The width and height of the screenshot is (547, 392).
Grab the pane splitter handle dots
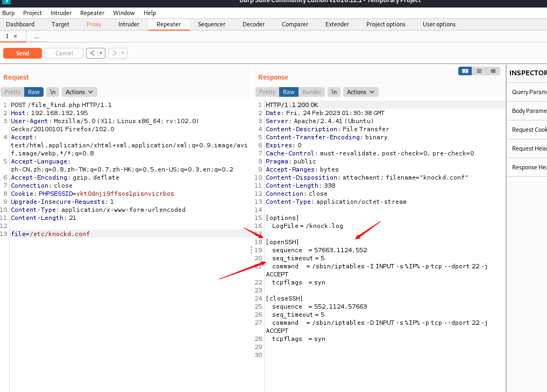pyautogui.click(x=251, y=250)
